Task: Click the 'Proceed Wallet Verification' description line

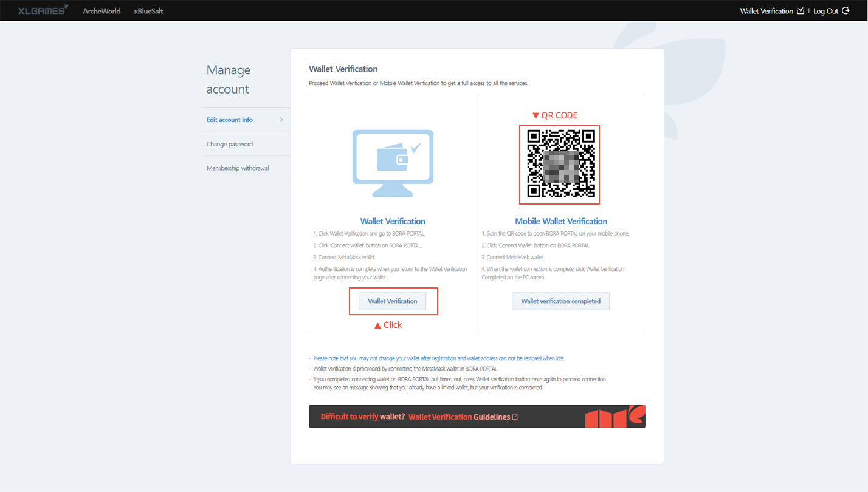Action: click(418, 83)
